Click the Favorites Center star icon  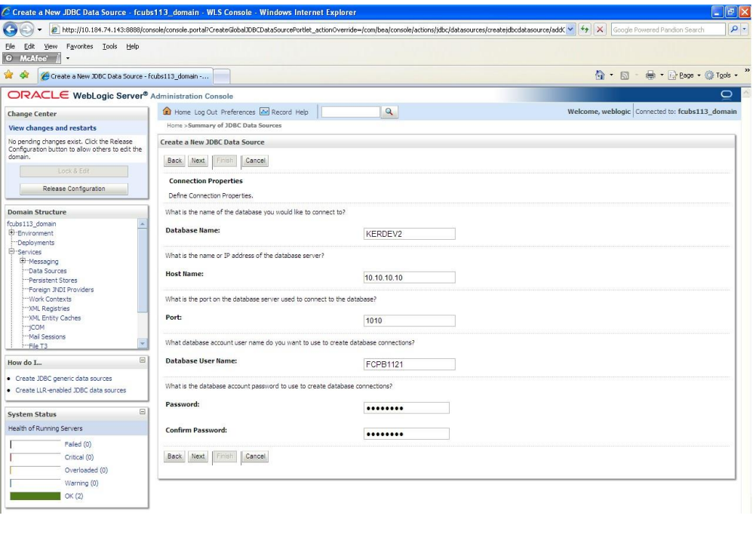(x=9, y=75)
